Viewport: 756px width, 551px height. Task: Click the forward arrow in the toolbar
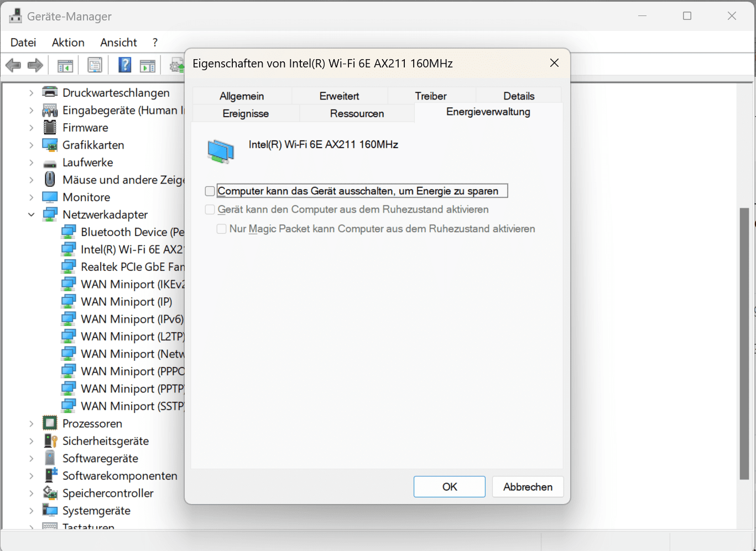coord(35,66)
